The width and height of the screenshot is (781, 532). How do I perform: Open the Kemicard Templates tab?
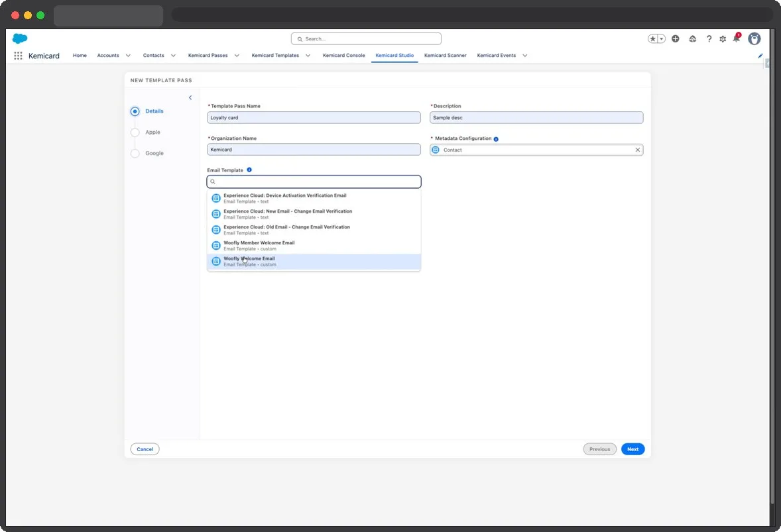pos(275,56)
